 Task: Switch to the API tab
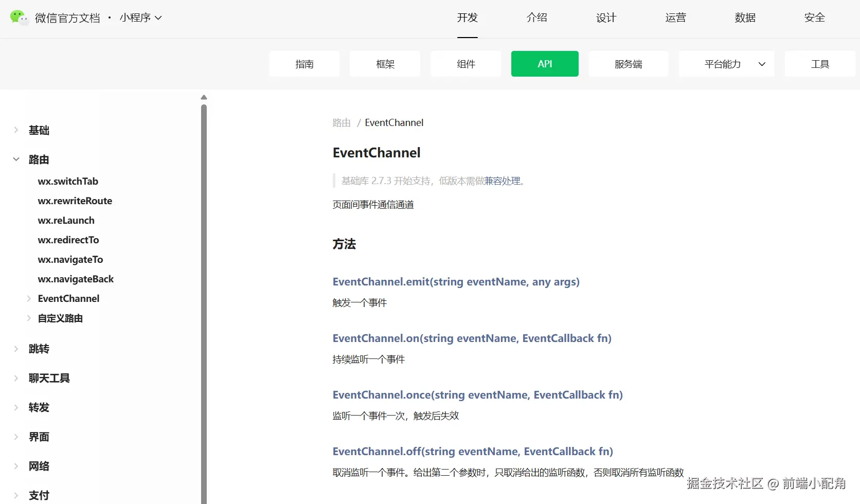(x=544, y=64)
